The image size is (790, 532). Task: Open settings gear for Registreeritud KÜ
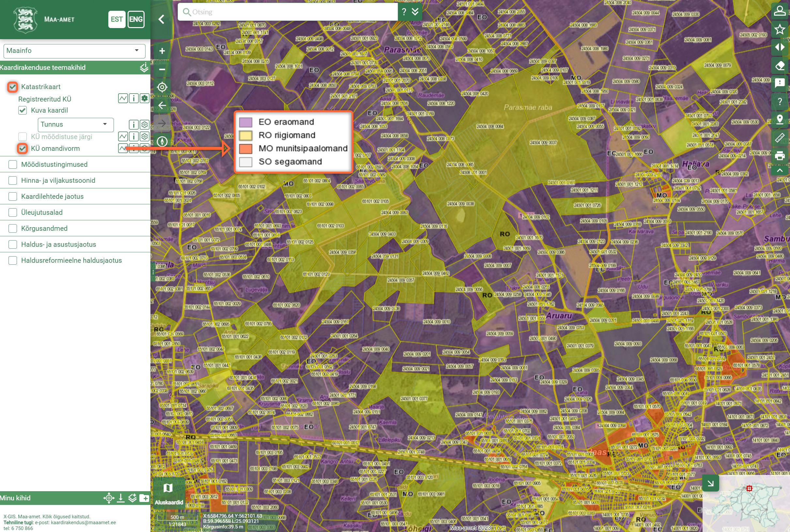(145, 98)
